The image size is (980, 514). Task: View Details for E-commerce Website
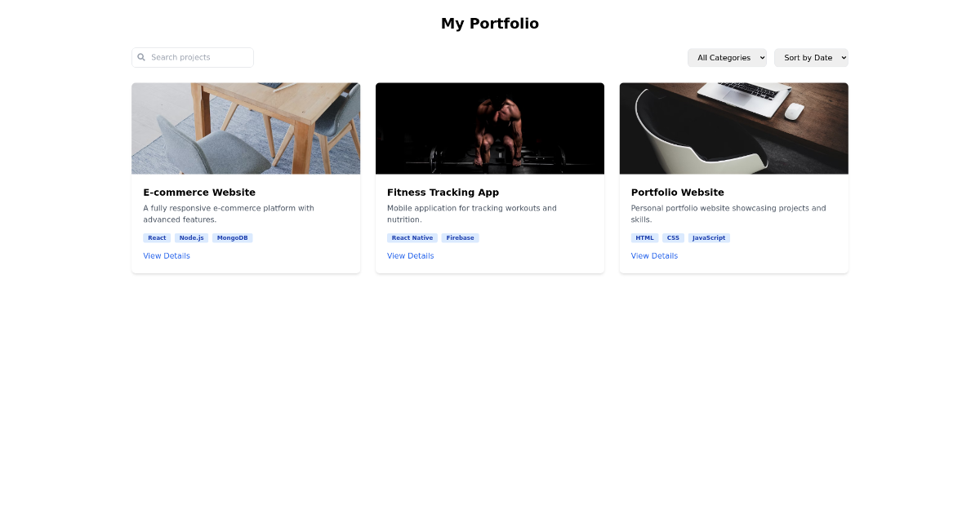(167, 255)
